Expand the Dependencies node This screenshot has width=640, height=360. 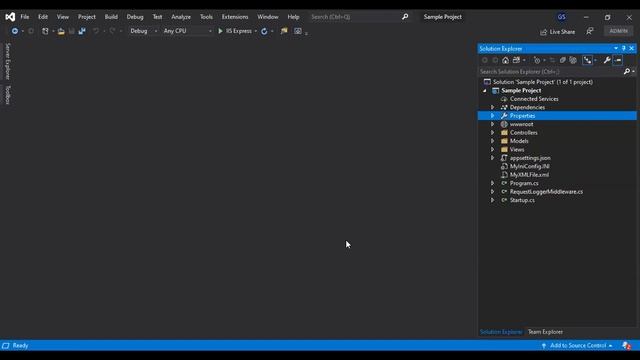493,107
